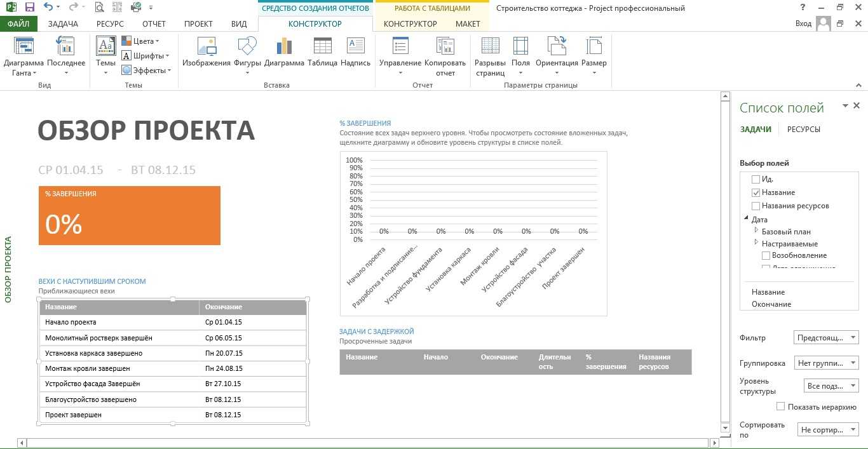The width and height of the screenshot is (868, 449).
Task: Insert a table via the Таблица icon
Action: (322, 48)
